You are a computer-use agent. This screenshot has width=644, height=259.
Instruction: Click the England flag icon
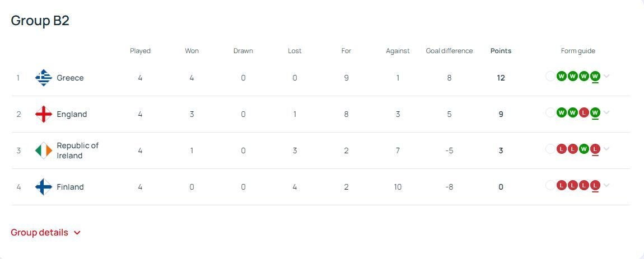point(44,114)
